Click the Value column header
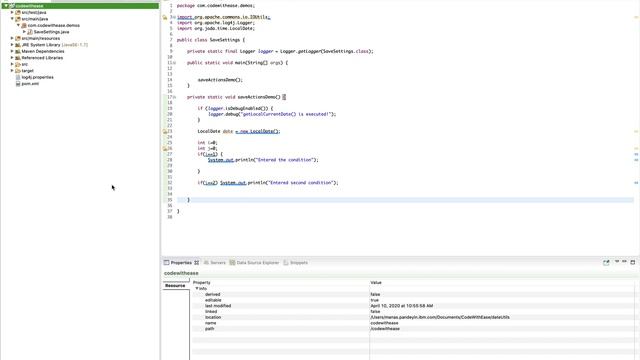The image size is (640, 360). pyautogui.click(x=376, y=282)
